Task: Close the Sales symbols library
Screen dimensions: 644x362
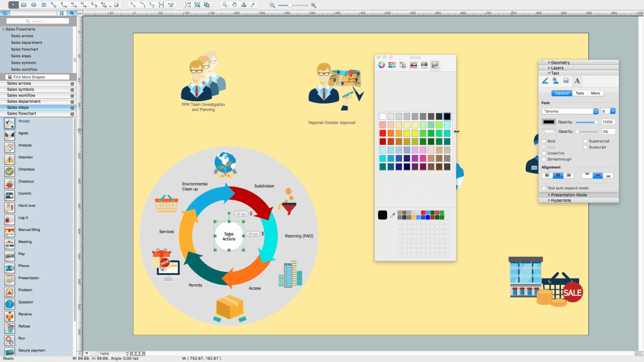Action: 72,89
